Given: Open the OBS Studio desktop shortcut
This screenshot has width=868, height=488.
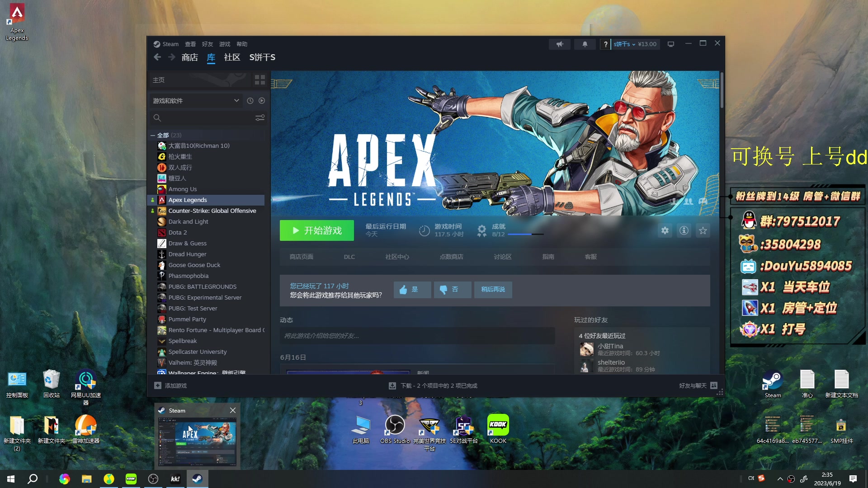Looking at the screenshot, I should click(x=395, y=429).
